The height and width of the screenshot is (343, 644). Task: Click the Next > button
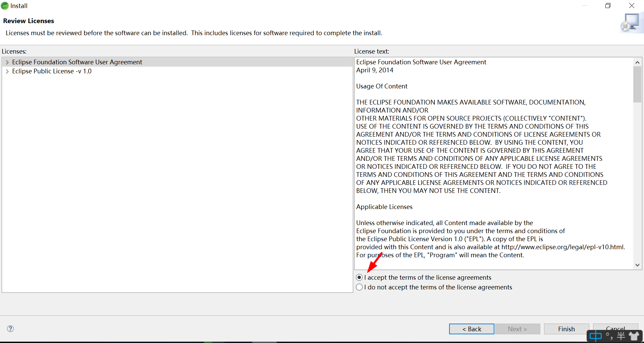tap(518, 329)
